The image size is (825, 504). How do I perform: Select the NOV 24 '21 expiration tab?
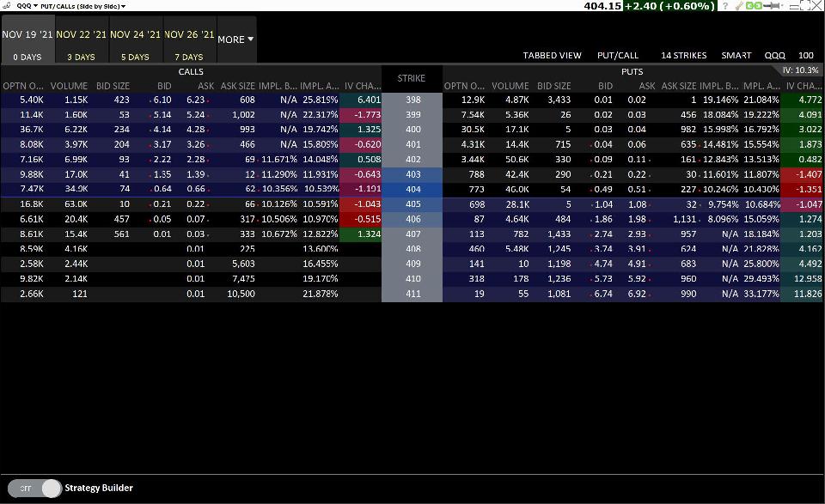135,39
